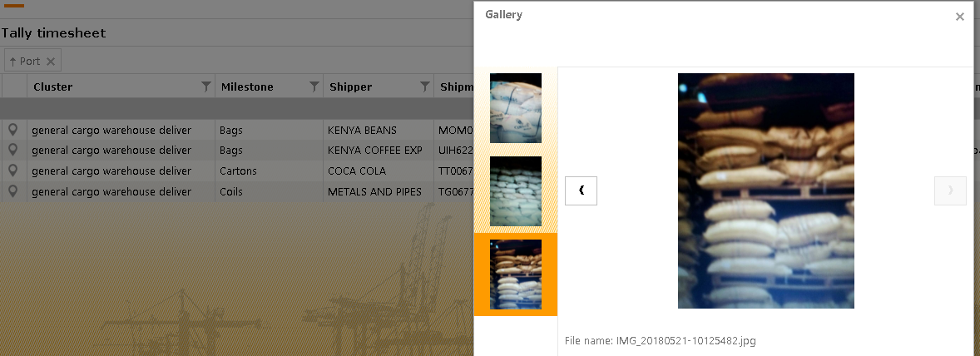Sort by Shipper column header
This screenshot has width=980, height=356.
pos(350,87)
